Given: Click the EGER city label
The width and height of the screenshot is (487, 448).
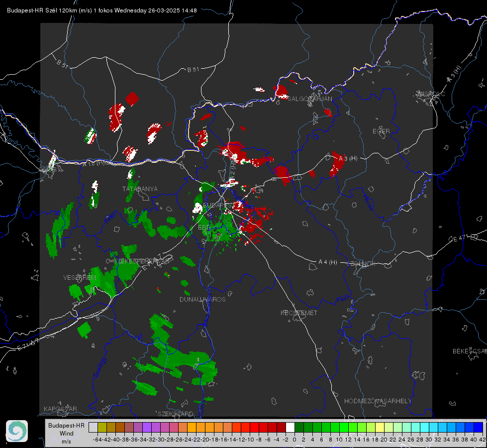Looking at the screenshot, I should tap(381, 131).
